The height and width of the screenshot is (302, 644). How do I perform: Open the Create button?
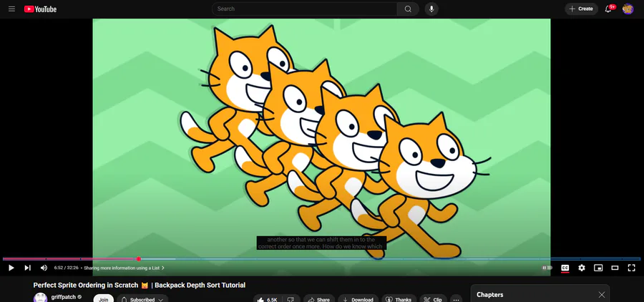tap(581, 9)
